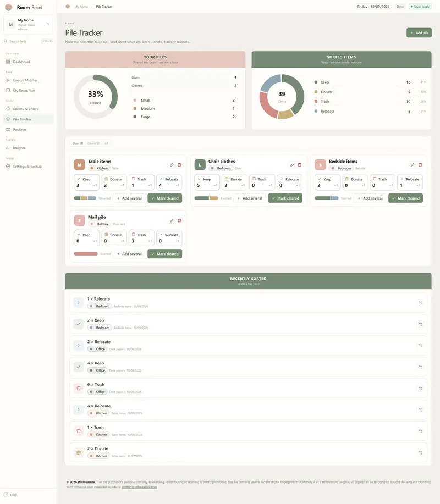
Task: Click the Table items sorted progress bar
Action: (x=85, y=198)
